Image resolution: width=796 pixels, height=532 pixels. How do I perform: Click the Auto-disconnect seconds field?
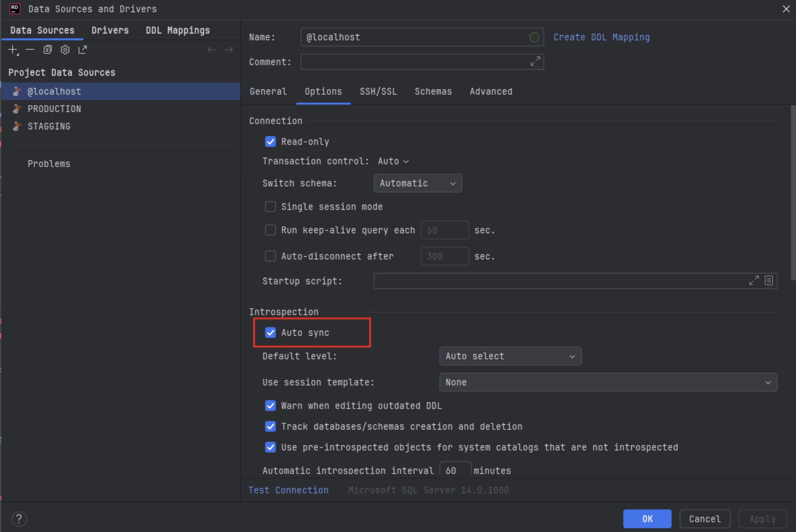(444, 256)
